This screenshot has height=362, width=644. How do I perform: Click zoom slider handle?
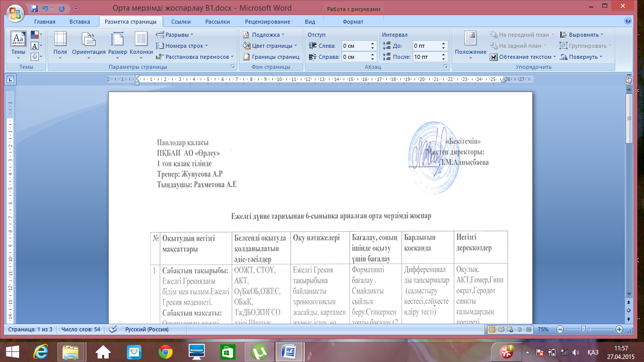click(x=583, y=329)
